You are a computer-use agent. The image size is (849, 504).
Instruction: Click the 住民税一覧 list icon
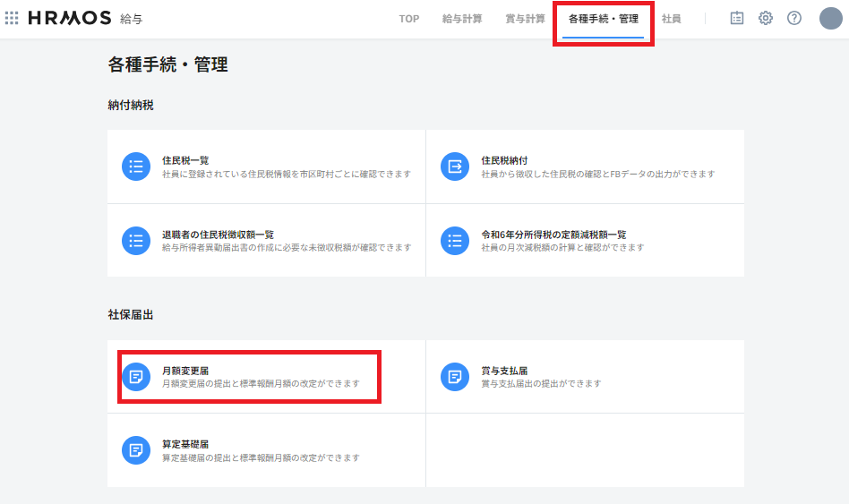pyautogui.click(x=136, y=167)
